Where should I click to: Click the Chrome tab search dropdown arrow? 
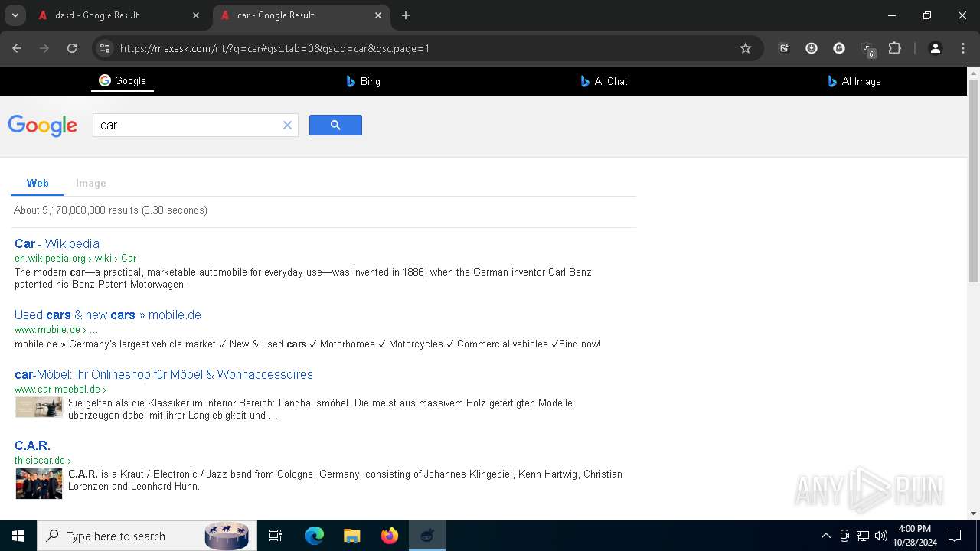pos(15,15)
